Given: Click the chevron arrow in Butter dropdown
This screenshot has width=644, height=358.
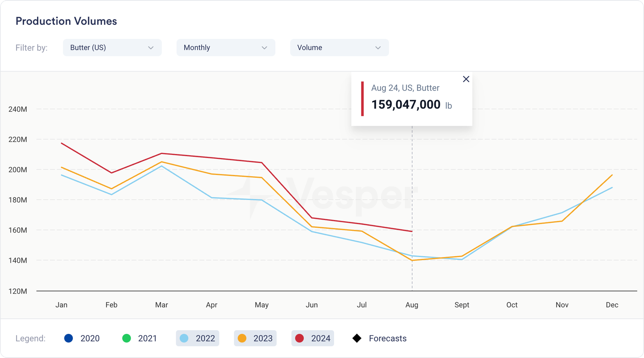Looking at the screenshot, I should coord(151,48).
